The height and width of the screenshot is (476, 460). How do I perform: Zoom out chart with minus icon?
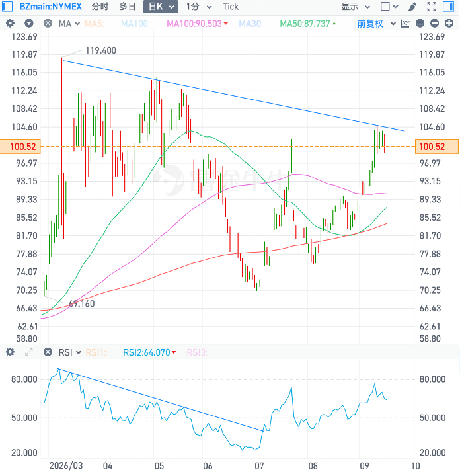point(434,23)
